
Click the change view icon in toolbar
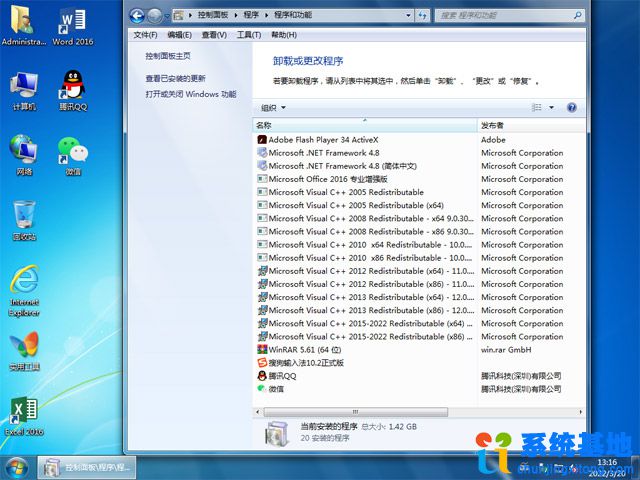click(x=536, y=107)
